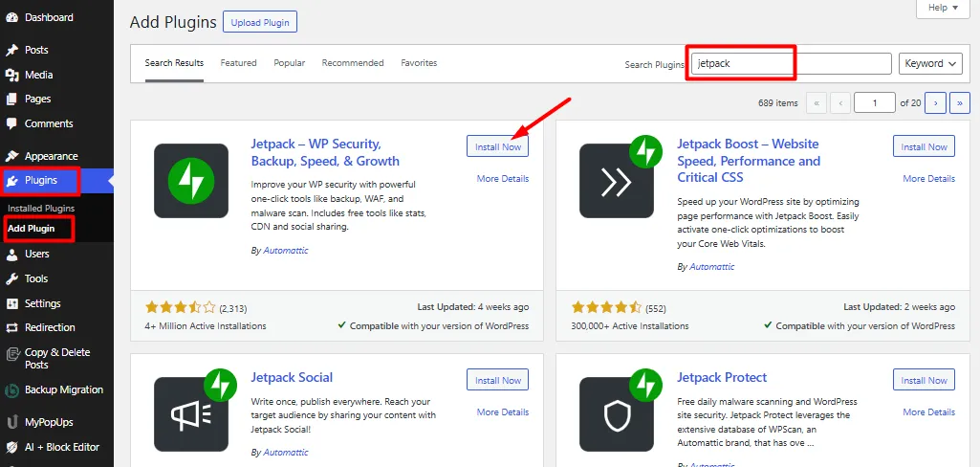
Task: Go to first page of results
Action: (x=817, y=102)
